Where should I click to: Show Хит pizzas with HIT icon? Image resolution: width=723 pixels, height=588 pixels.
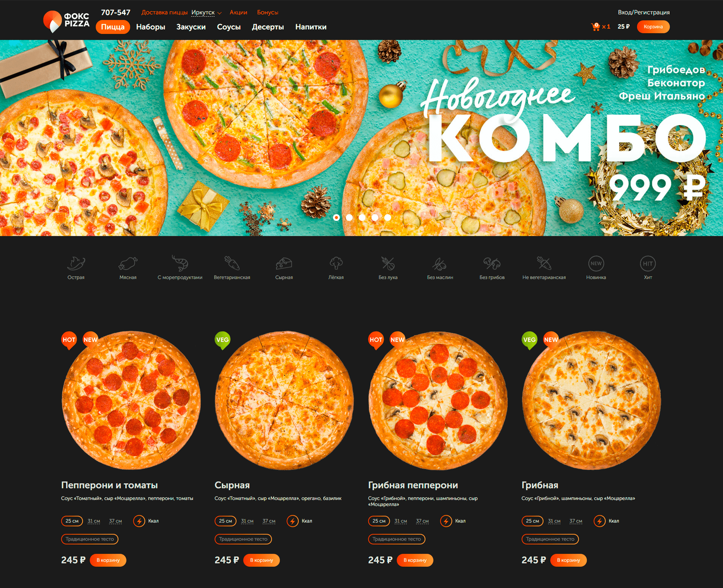click(x=648, y=264)
